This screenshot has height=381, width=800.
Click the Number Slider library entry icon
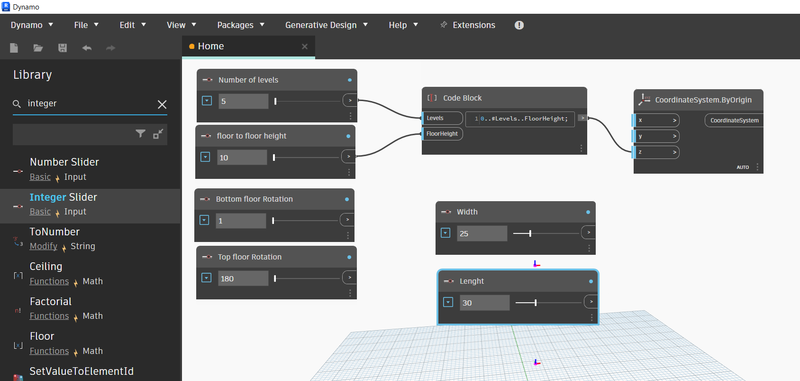[x=18, y=171]
